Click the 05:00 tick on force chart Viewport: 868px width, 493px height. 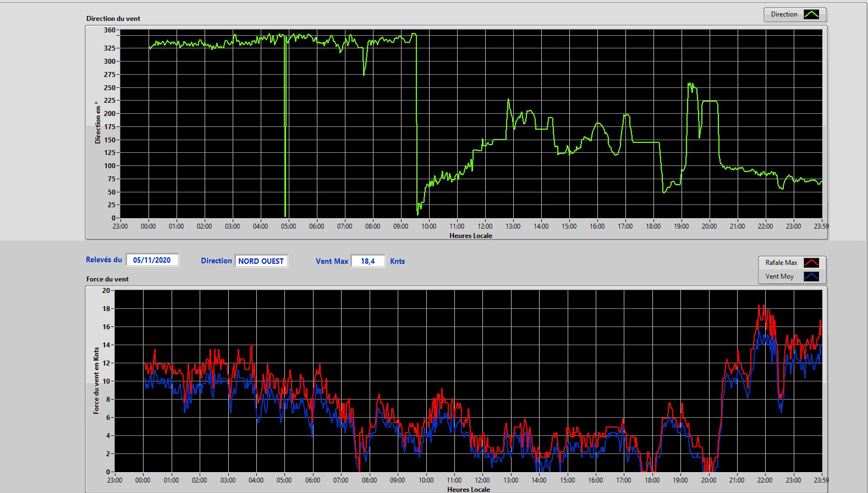click(x=284, y=480)
